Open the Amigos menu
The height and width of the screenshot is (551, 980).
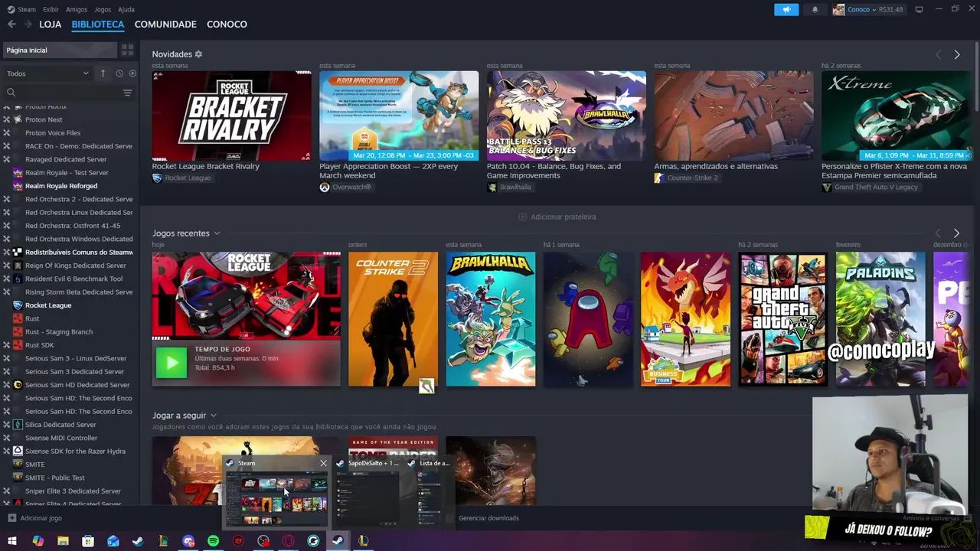[77, 9]
